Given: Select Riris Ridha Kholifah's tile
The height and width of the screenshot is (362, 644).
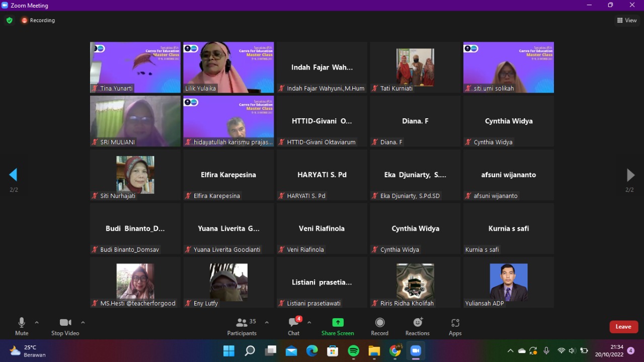Looking at the screenshot, I should click(415, 282).
